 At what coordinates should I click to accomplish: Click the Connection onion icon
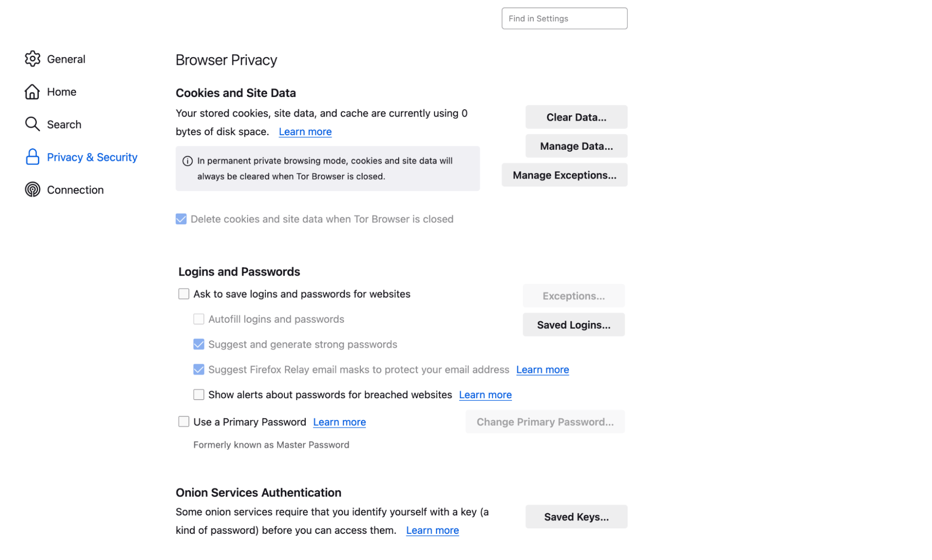[32, 190]
